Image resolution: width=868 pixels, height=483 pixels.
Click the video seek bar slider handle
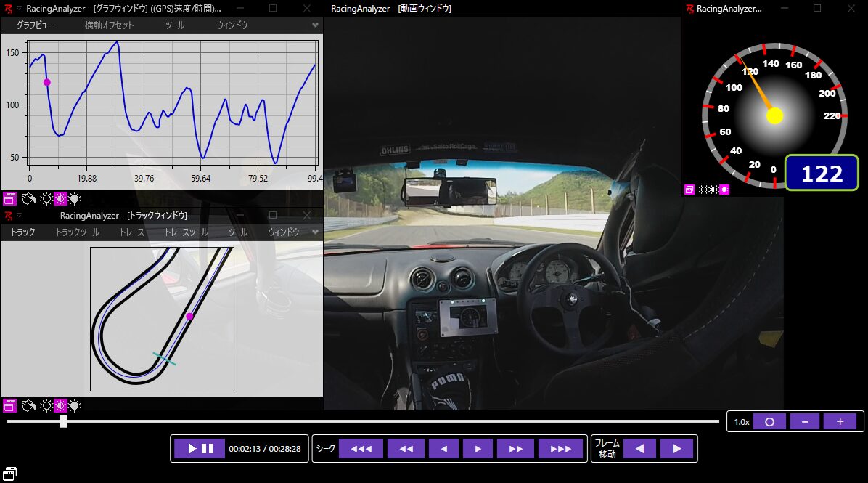click(63, 421)
